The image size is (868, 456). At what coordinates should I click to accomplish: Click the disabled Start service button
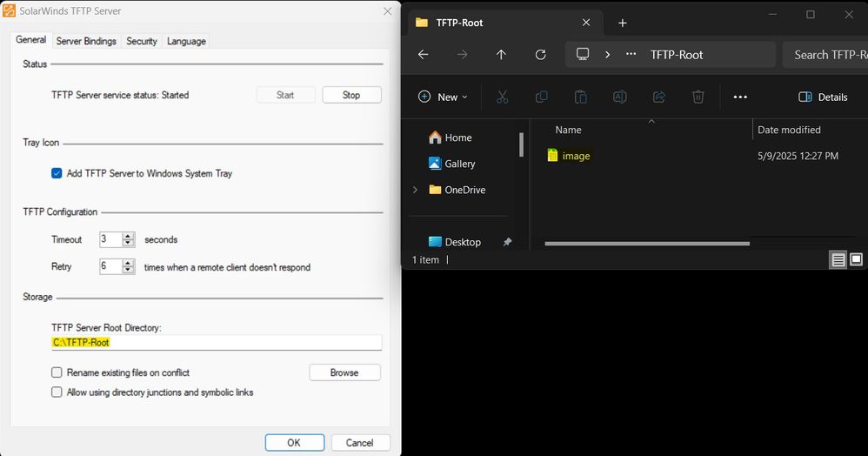(x=285, y=95)
